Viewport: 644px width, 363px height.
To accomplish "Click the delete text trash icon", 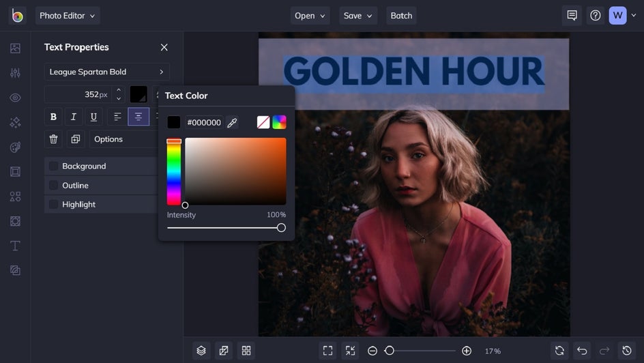I will (53, 139).
